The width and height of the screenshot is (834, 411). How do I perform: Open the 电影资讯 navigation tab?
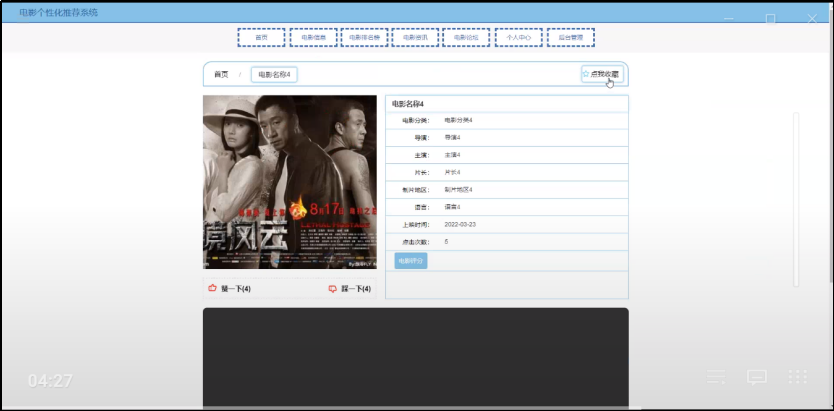(x=415, y=38)
